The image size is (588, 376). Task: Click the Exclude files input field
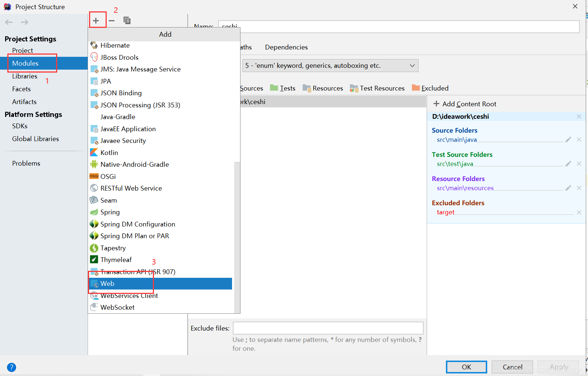point(328,328)
